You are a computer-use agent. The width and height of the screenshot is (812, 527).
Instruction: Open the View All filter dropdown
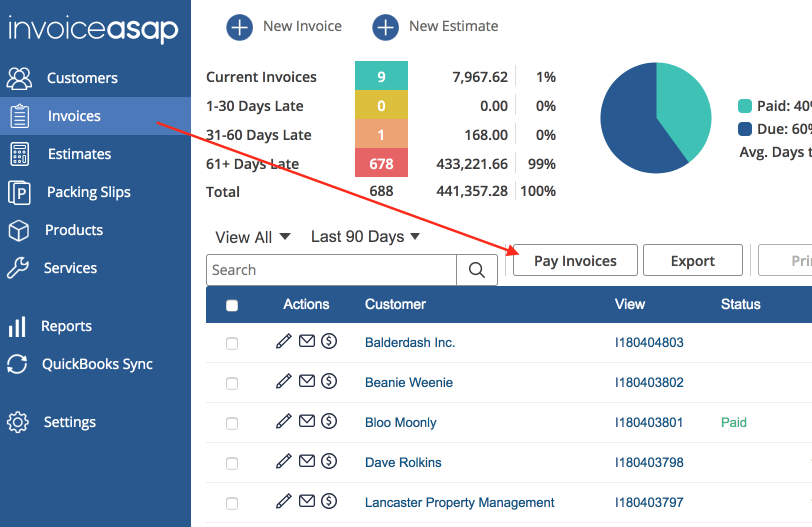coord(252,237)
